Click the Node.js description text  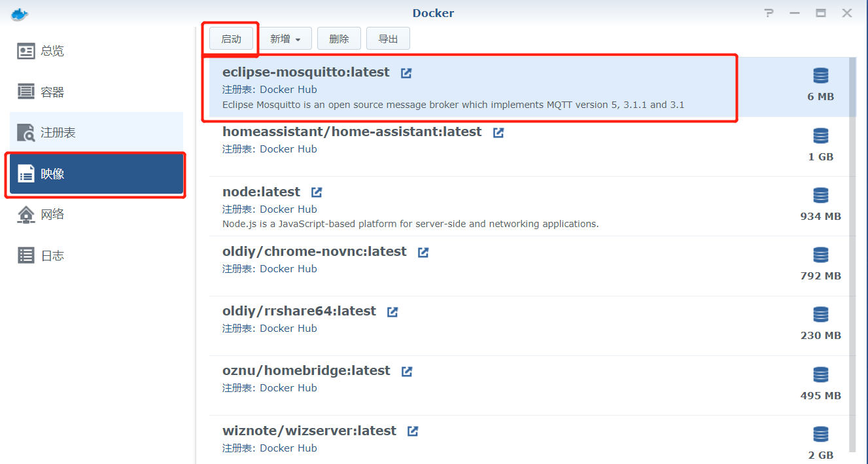click(x=411, y=224)
